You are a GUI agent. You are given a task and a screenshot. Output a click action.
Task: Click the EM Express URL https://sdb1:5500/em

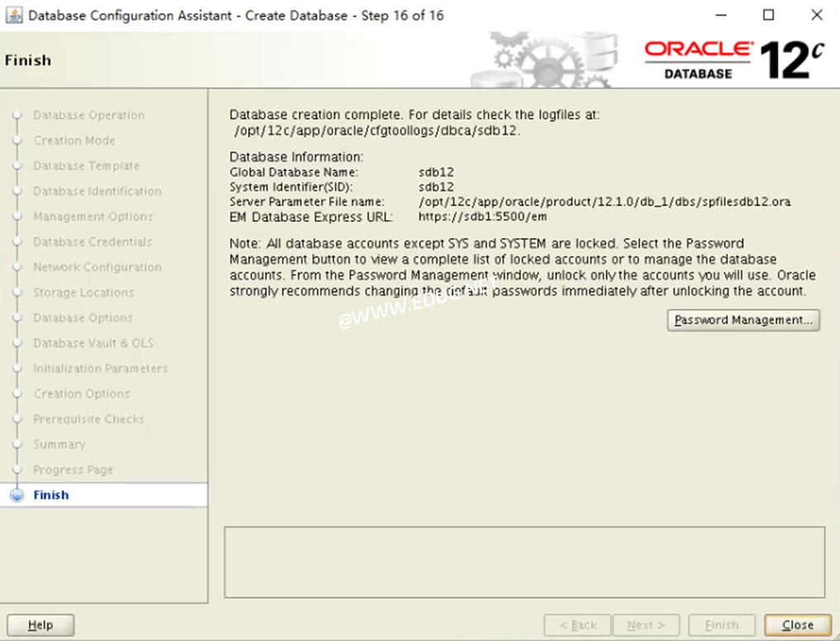click(483, 217)
